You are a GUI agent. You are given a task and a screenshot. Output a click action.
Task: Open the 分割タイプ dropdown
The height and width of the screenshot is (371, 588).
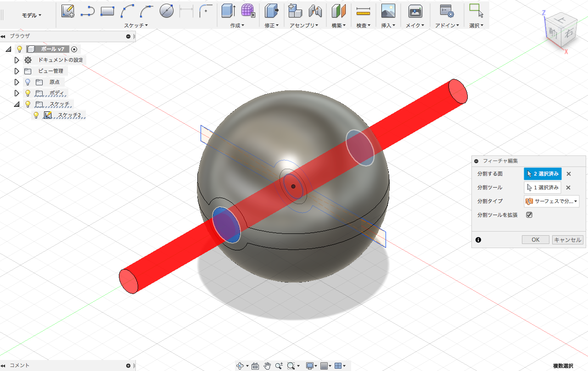(x=551, y=201)
